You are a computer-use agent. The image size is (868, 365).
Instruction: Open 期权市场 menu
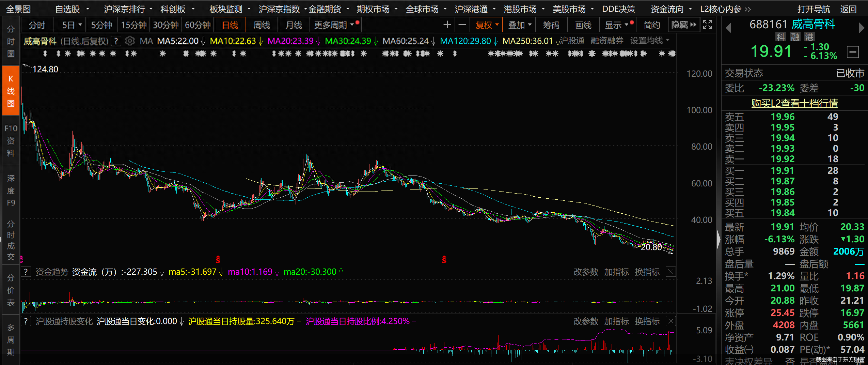click(x=377, y=9)
